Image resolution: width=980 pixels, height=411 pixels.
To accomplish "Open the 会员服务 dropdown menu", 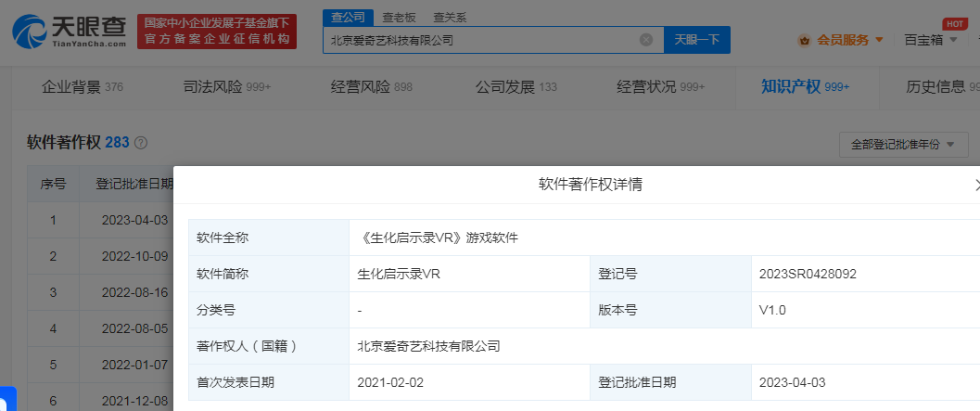I will pyautogui.click(x=850, y=40).
